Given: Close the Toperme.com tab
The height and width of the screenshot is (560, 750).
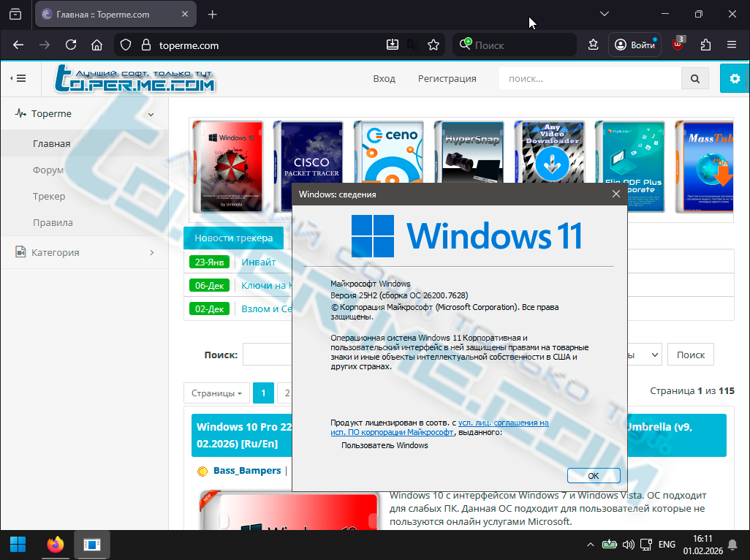Looking at the screenshot, I should pos(185,15).
